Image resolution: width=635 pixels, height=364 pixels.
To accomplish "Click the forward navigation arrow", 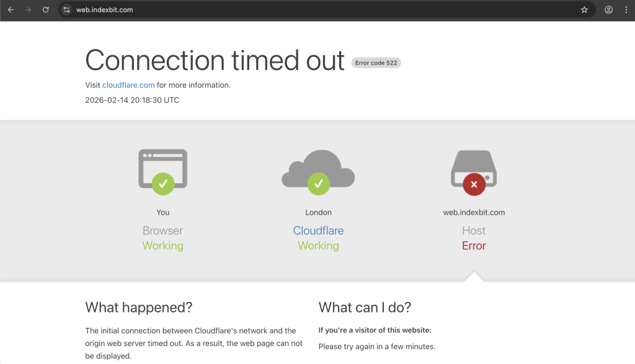I will pyautogui.click(x=28, y=10).
